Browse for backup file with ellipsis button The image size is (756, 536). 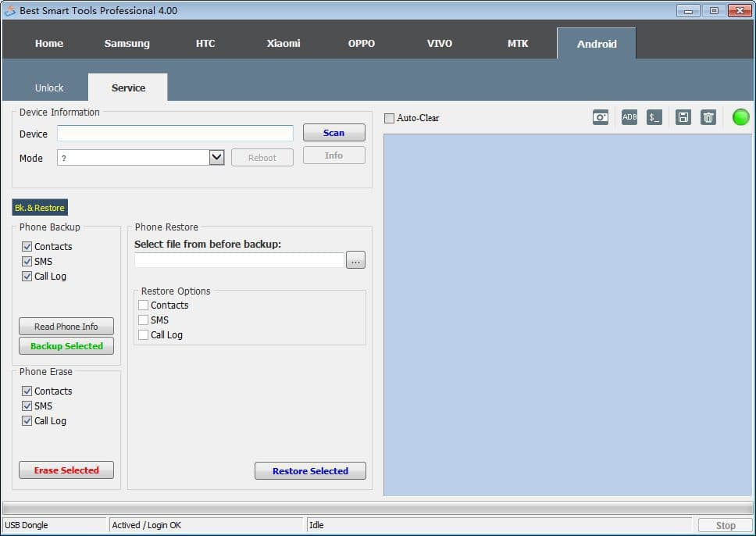point(356,260)
